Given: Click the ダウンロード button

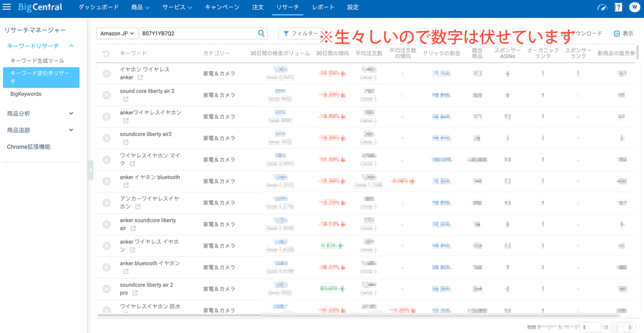Looking at the screenshot, I should tap(581, 33).
